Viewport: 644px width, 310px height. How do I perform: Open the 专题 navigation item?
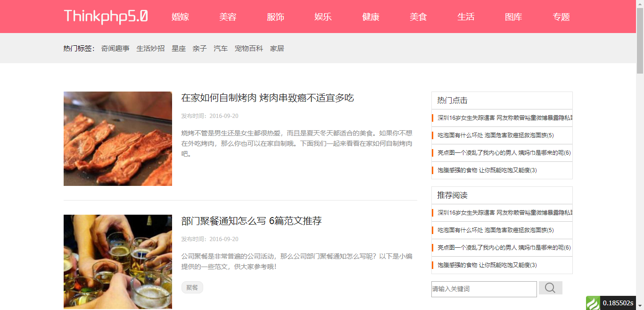561,17
